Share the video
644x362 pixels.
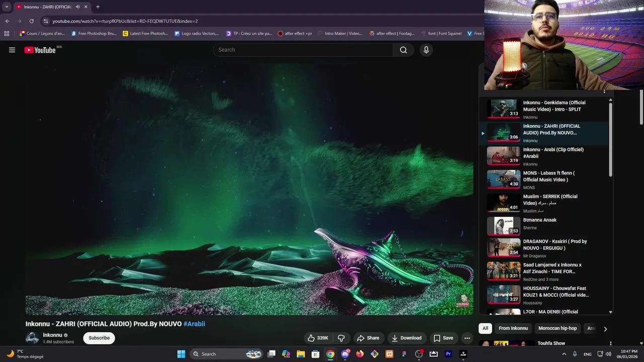tap(368, 338)
